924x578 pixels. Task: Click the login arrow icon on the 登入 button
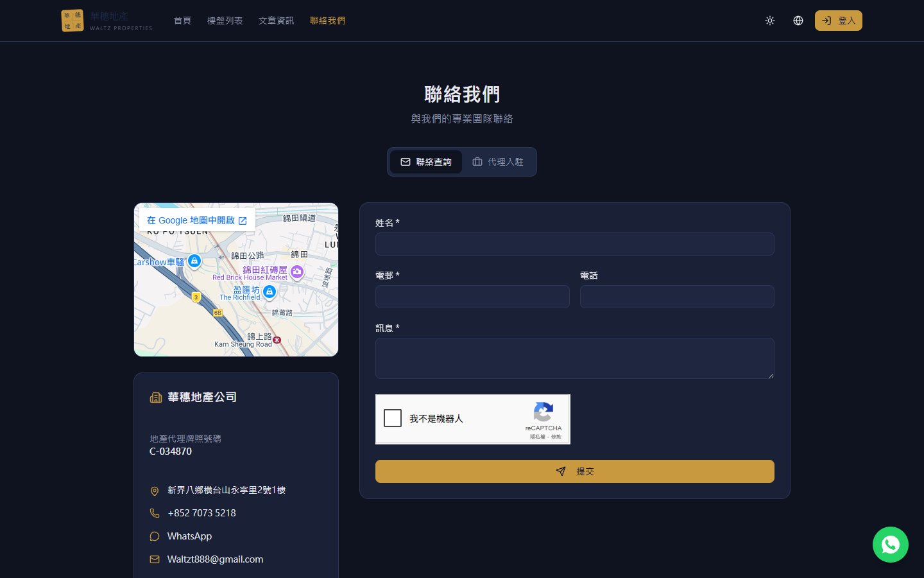tap(826, 21)
